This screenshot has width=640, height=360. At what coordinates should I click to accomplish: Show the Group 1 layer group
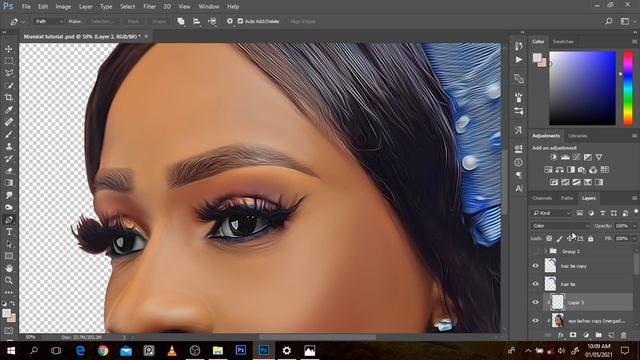pos(536,251)
